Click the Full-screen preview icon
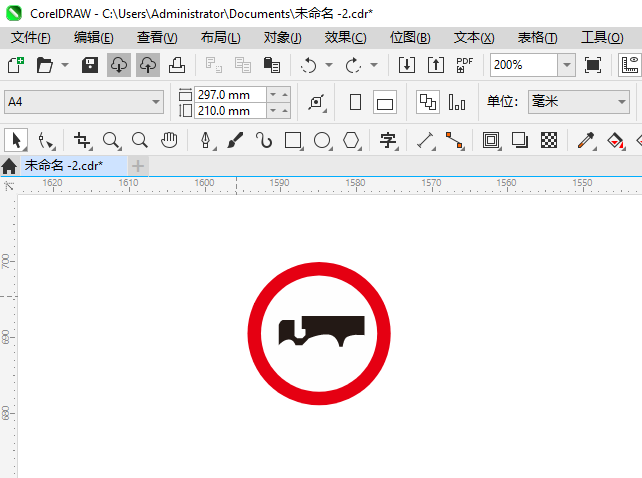This screenshot has width=642, height=478. tap(593, 65)
